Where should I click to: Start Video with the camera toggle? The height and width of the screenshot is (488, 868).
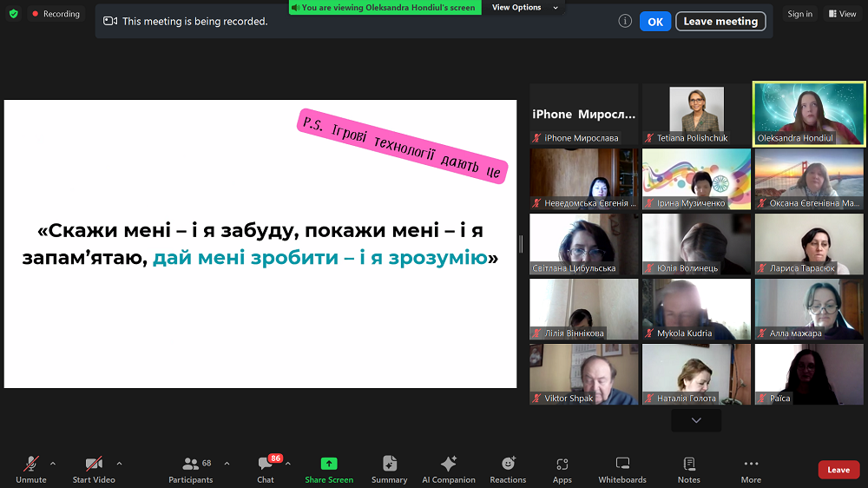tap(94, 469)
